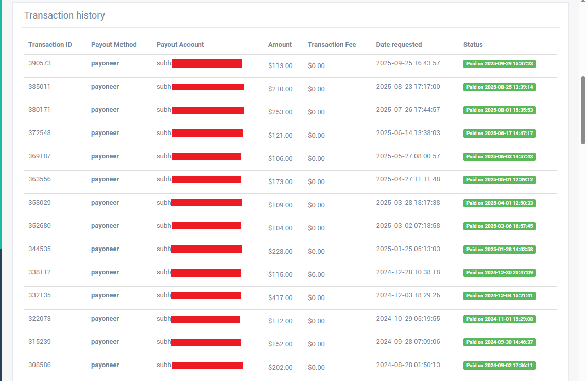Click the Transaction history heading
Image resolution: width=588 pixels, height=381 pixels.
(64, 15)
